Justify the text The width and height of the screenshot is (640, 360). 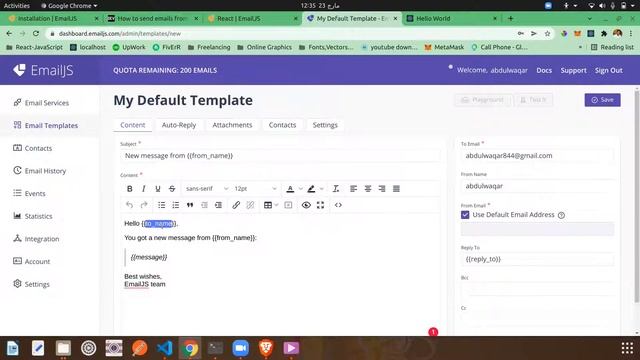(396, 189)
